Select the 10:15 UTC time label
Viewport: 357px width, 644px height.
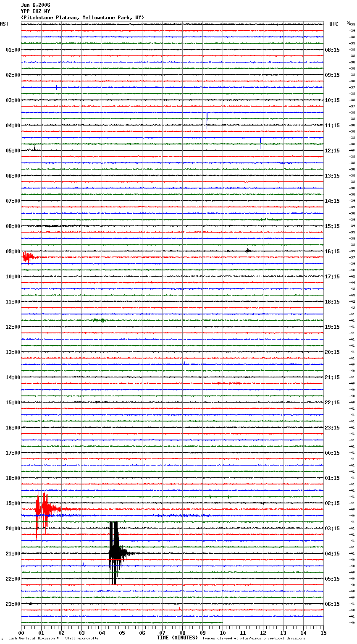(x=332, y=100)
